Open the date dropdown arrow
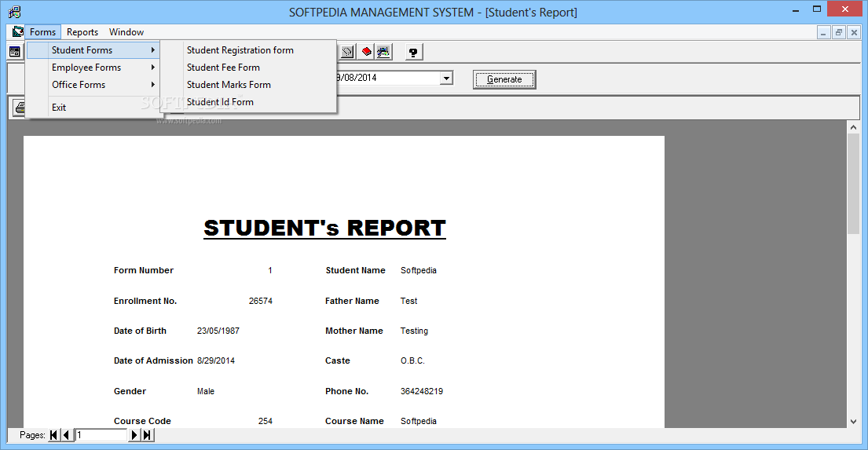This screenshot has width=868, height=450. [x=446, y=78]
